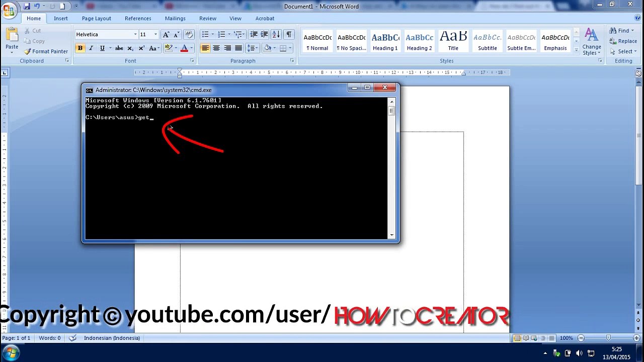This screenshot has height=362, width=644.
Task: Open the Line Spacing dropdown
Action: coord(253,48)
